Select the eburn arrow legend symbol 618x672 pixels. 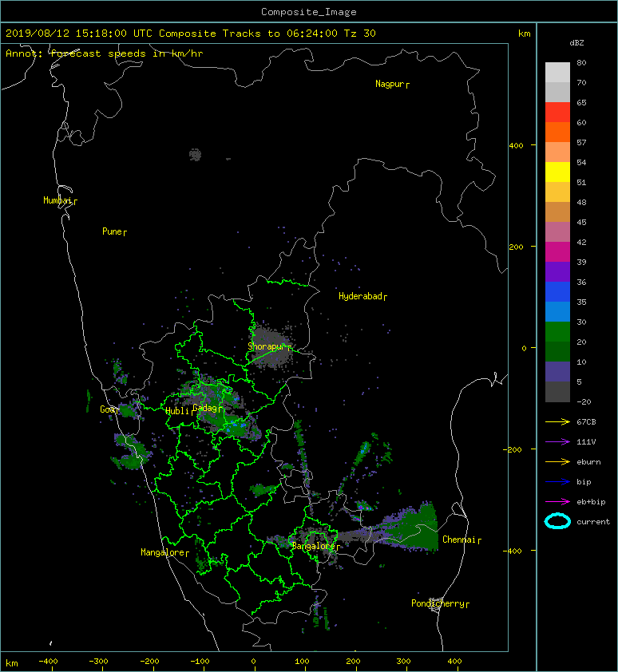(x=557, y=461)
